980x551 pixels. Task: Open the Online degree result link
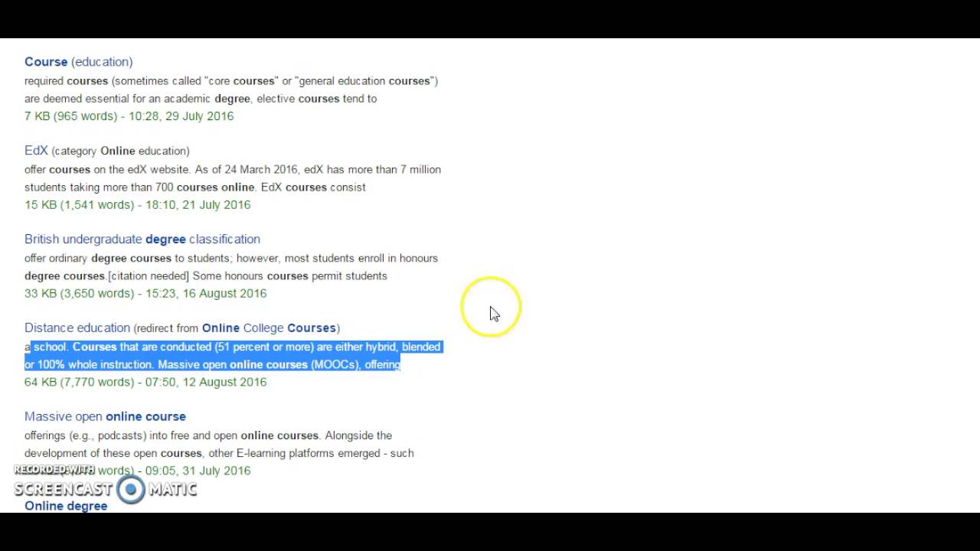pos(66,506)
